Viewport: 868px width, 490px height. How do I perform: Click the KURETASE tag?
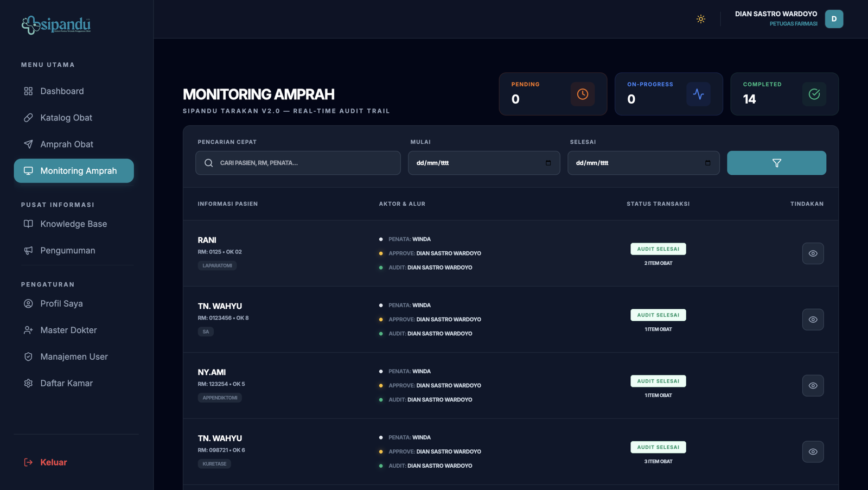coord(214,464)
